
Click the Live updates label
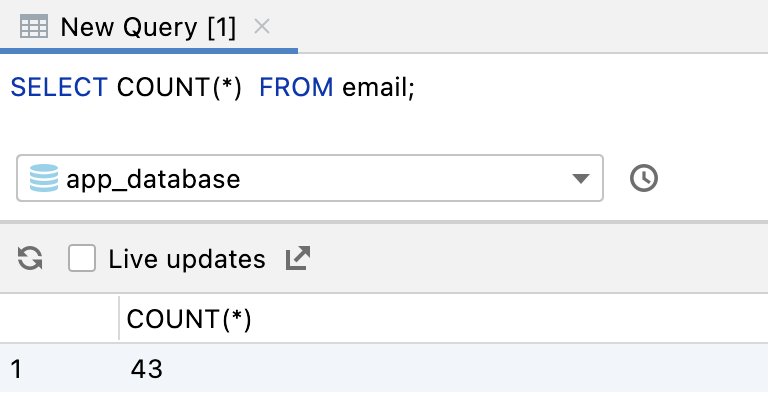click(x=187, y=260)
